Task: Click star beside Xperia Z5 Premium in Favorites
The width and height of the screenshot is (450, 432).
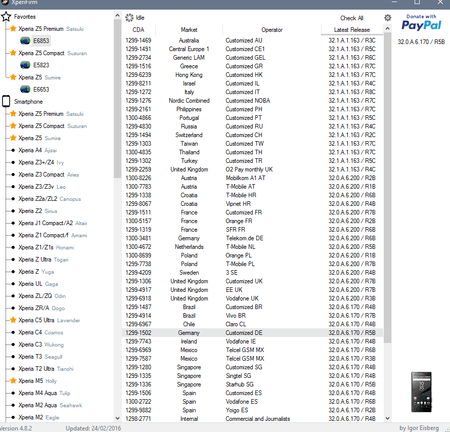Action: tap(13, 29)
